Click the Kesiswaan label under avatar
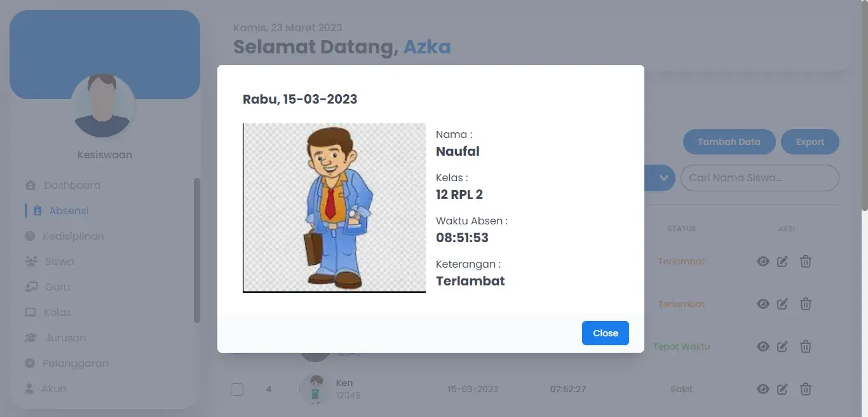This screenshot has width=868, height=417. click(105, 155)
